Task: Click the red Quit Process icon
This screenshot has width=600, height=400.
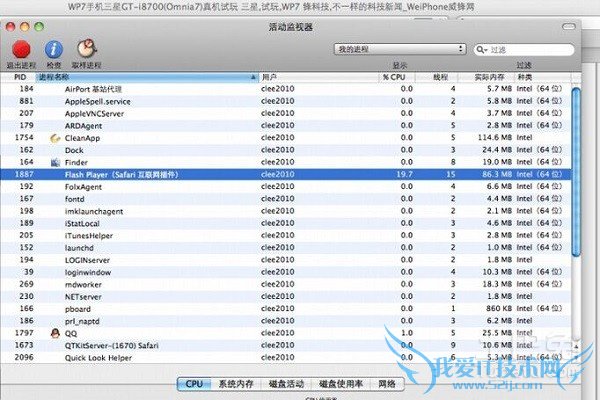Action: (x=21, y=49)
